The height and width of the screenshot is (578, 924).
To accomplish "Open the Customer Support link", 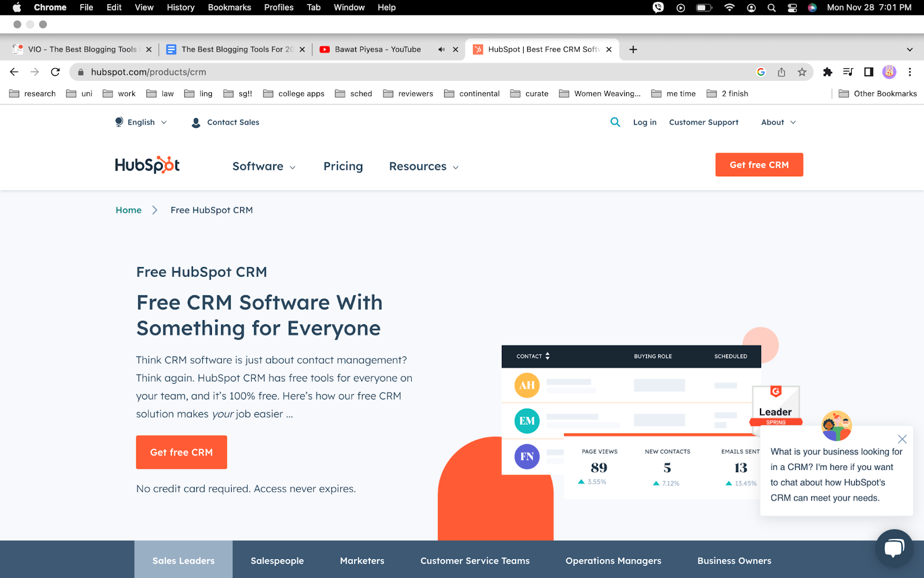I will 703,122.
